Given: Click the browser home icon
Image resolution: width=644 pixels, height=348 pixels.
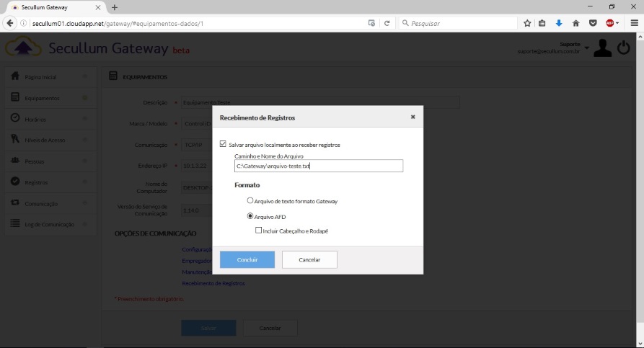Looking at the screenshot, I should point(575,23).
